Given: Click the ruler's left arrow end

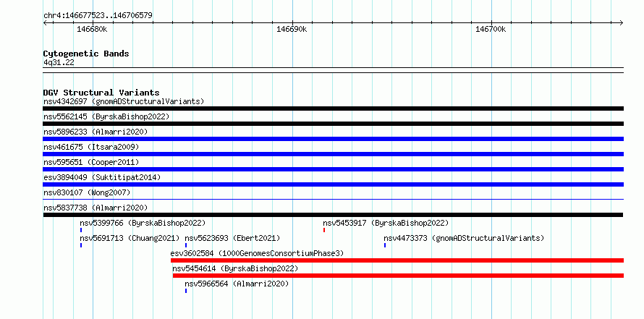Looking at the screenshot, I should [45, 22].
